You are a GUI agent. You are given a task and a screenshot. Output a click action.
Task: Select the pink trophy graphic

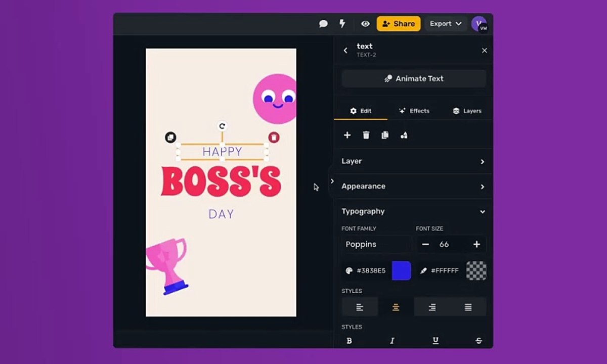tap(167, 266)
